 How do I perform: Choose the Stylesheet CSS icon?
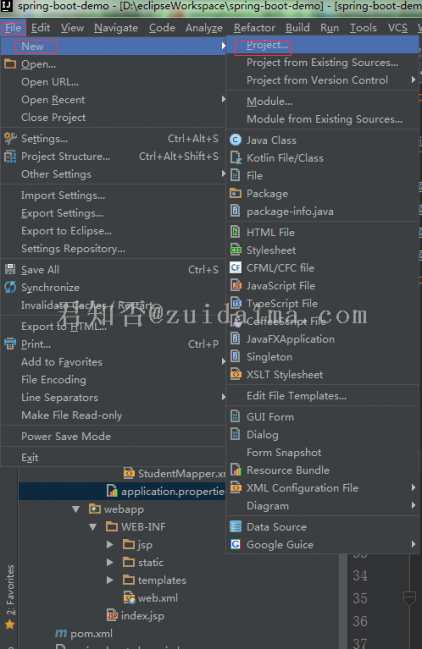[x=235, y=250]
